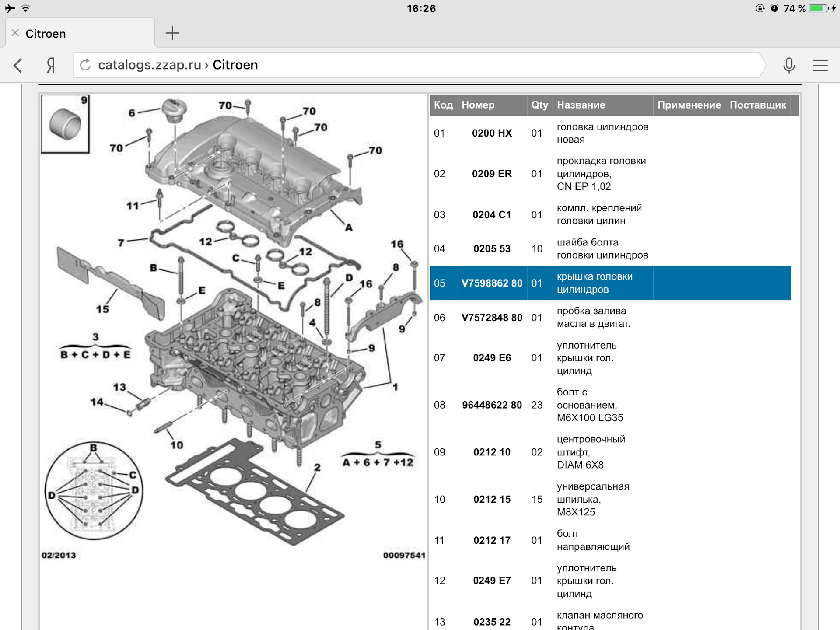The width and height of the screenshot is (840, 630).
Task: Select row 01 part 0200 HX
Action: 492,133
